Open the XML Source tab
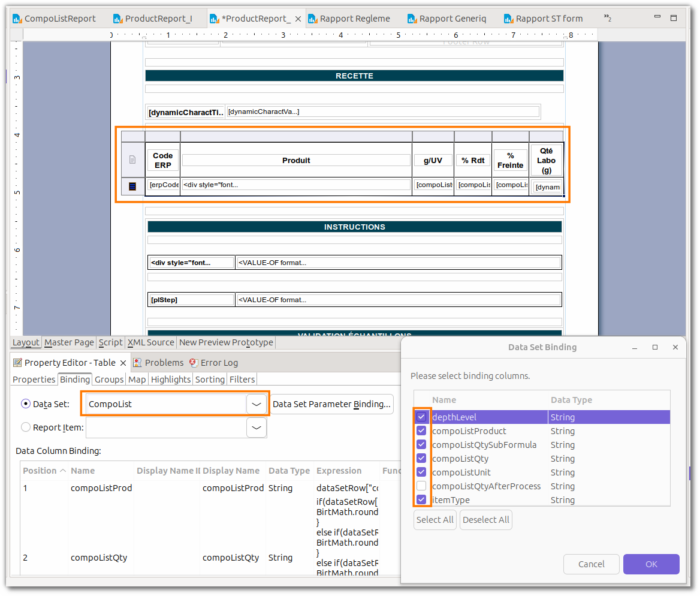Viewport: 700px width, 596px height. [x=151, y=342]
